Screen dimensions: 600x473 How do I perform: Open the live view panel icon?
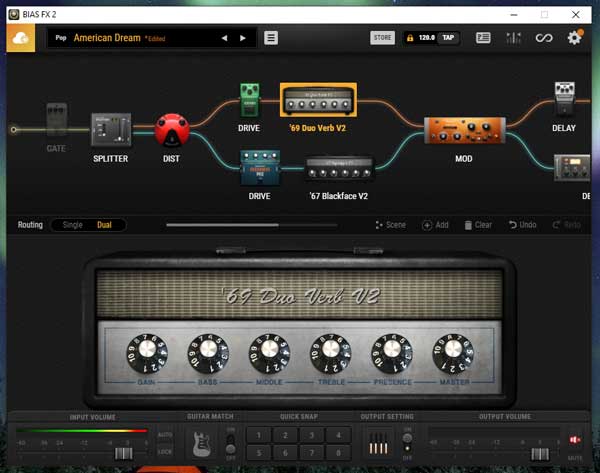click(x=483, y=38)
